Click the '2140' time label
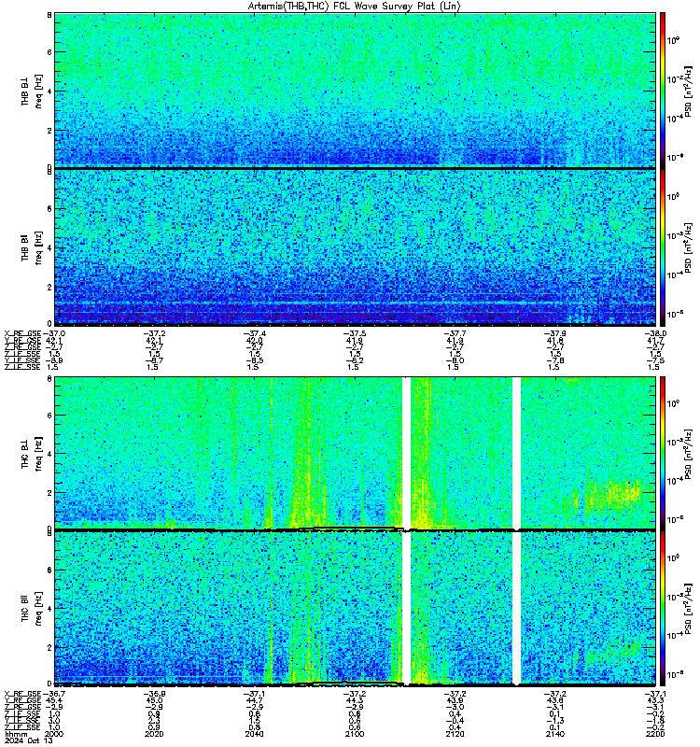Screen dimensions: 700x747 coord(554,734)
